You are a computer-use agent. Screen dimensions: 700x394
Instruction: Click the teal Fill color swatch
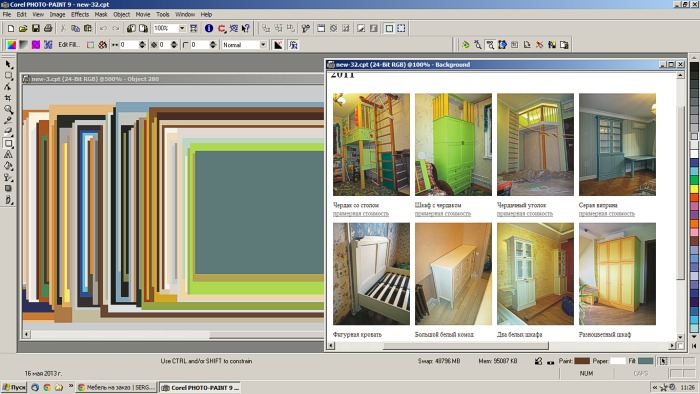(646, 361)
